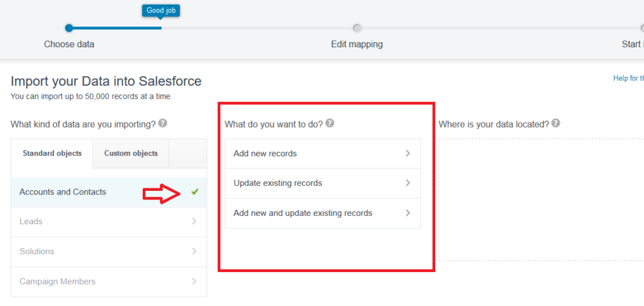This screenshot has height=306, width=644.
Task: Click the Choose data step marker
Action: coord(69,28)
